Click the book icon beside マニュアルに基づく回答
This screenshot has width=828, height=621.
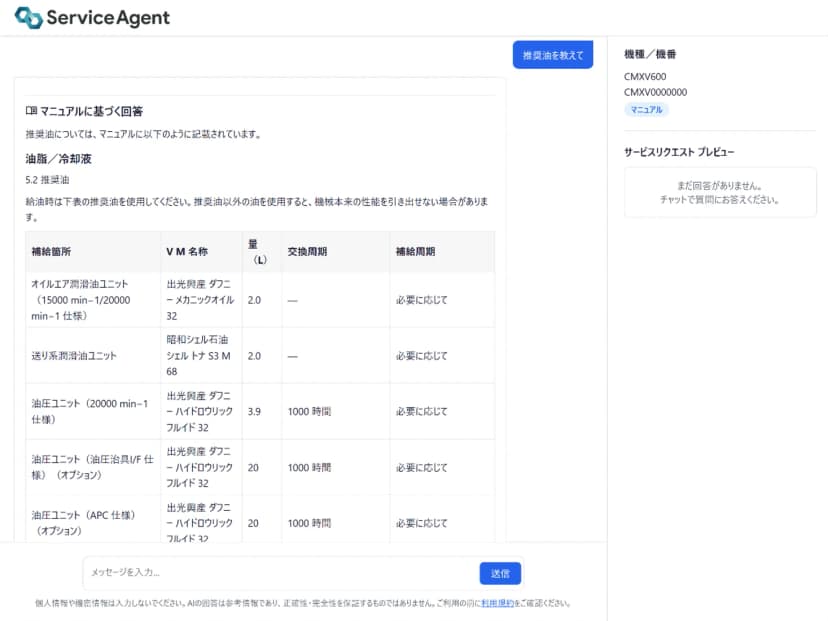point(31,111)
